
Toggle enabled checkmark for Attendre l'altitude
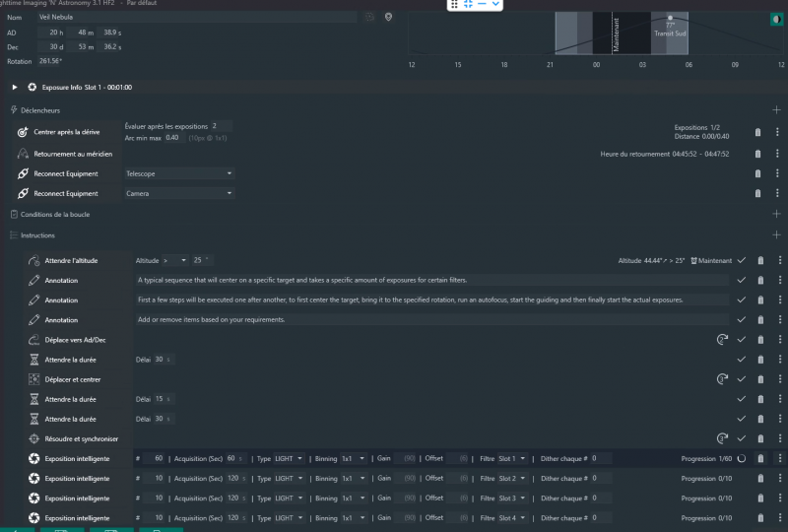(x=741, y=260)
